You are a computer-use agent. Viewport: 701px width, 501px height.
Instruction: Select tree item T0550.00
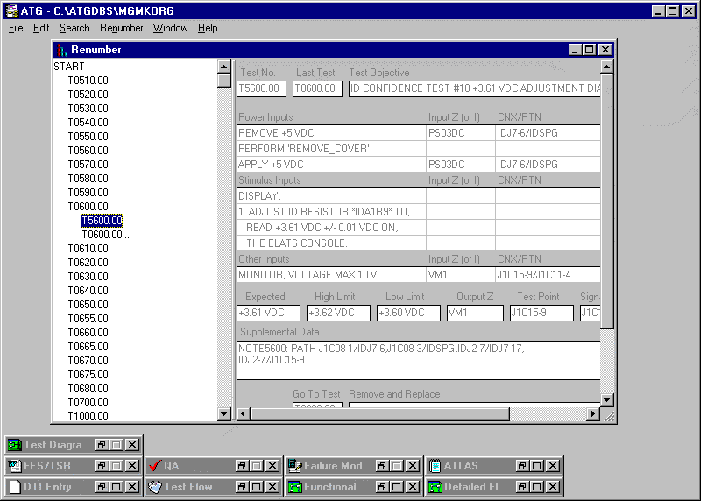pos(88,136)
